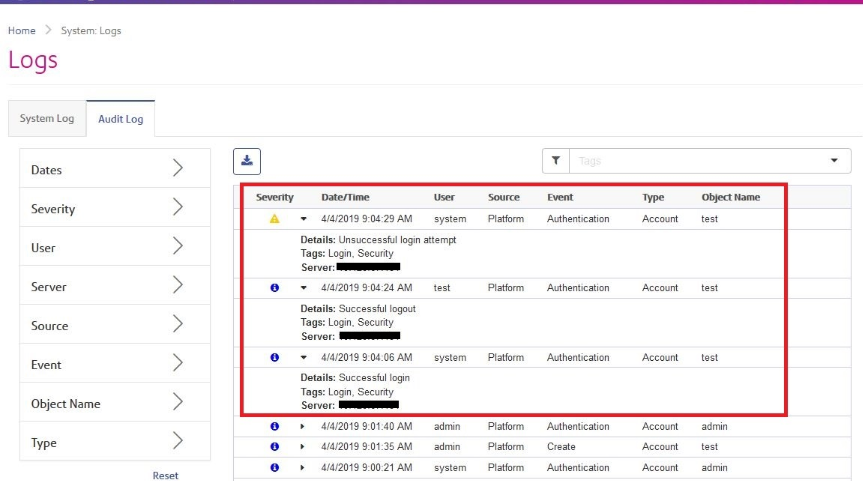863x481 pixels.
Task: Open the Tags dropdown arrow
Action: [x=834, y=161]
